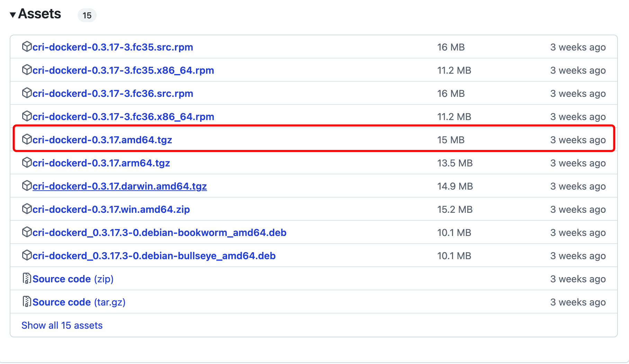Click Show all 15 assets

tap(62, 325)
